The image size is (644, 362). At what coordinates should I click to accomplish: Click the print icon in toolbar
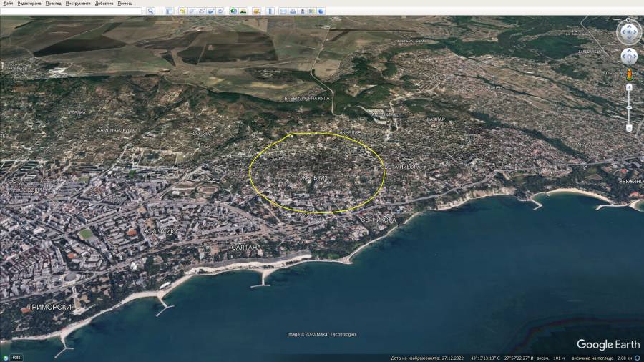click(x=293, y=11)
